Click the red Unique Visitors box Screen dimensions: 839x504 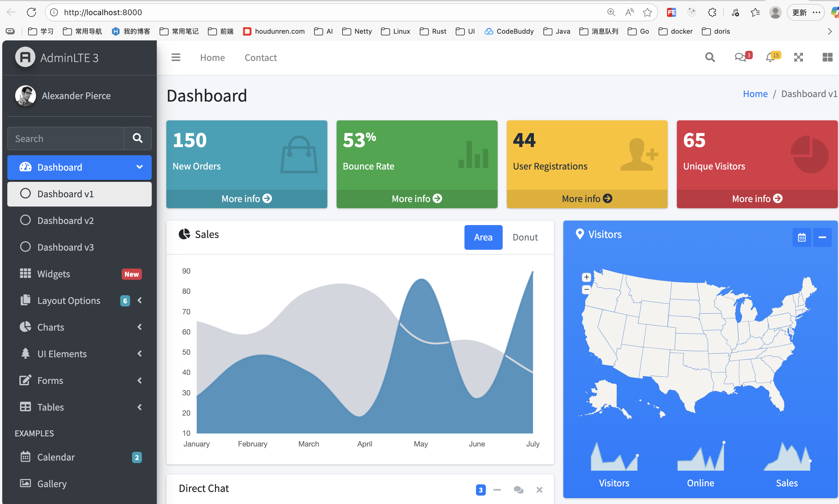point(757,155)
